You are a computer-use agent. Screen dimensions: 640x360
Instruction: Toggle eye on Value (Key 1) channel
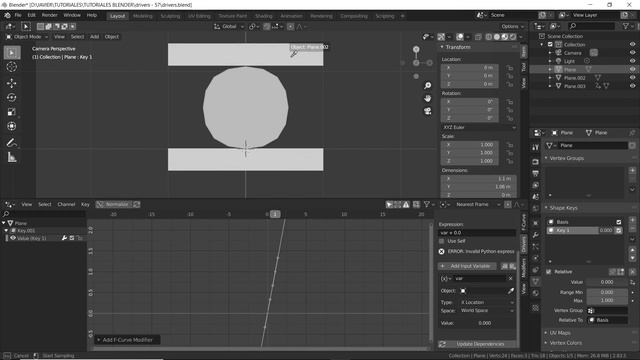pyautogui.click(x=13, y=238)
